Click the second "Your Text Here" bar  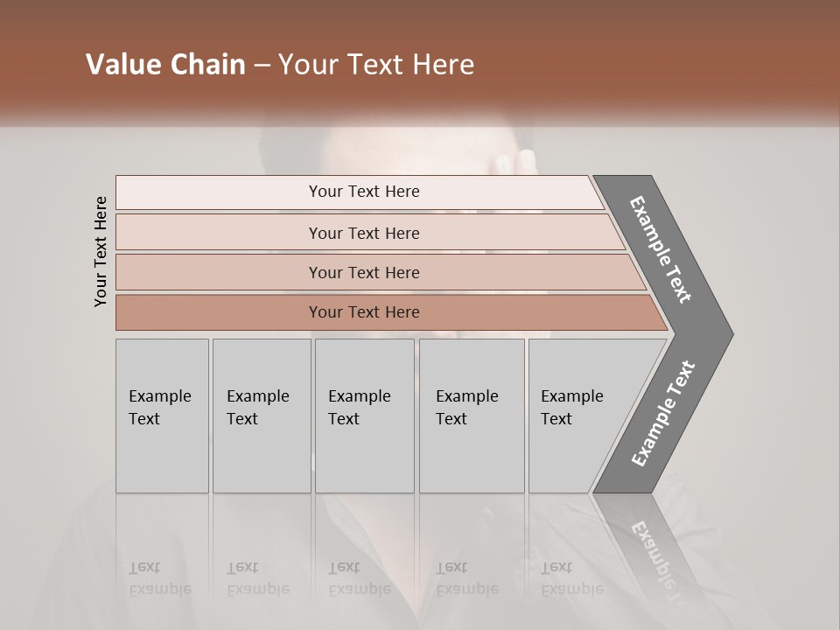(363, 233)
